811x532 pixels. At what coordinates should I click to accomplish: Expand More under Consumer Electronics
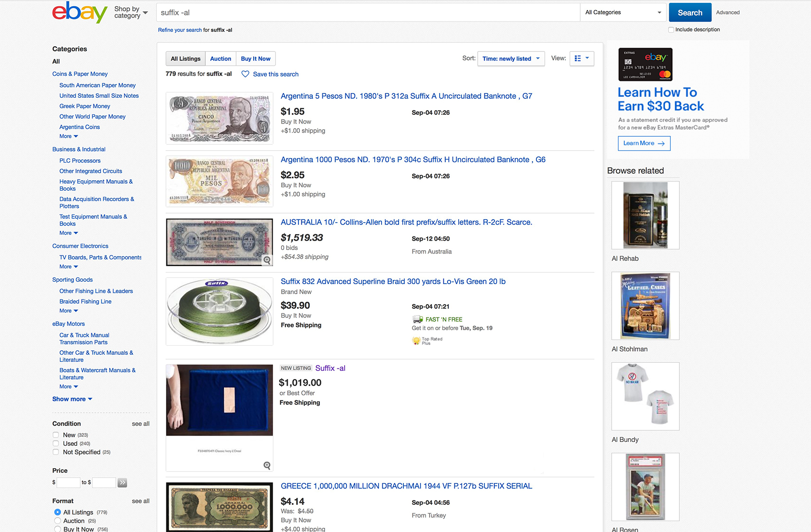[69, 266]
